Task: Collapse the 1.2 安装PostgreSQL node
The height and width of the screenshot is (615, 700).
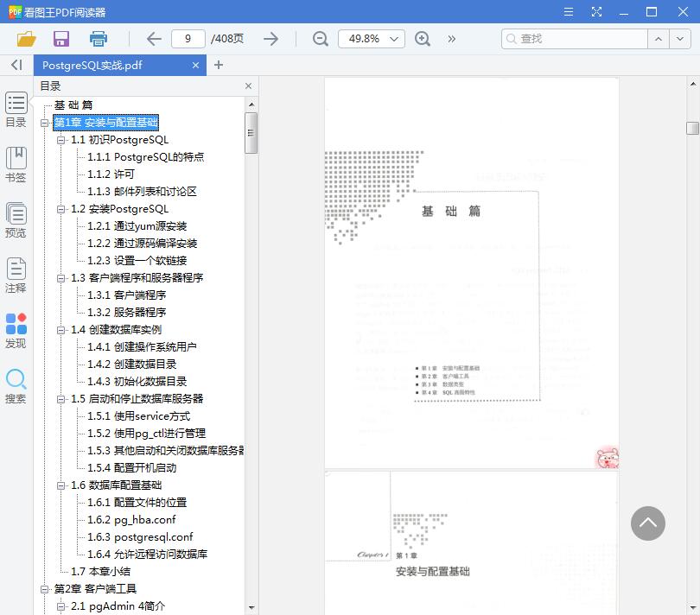Action: [x=60, y=209]
